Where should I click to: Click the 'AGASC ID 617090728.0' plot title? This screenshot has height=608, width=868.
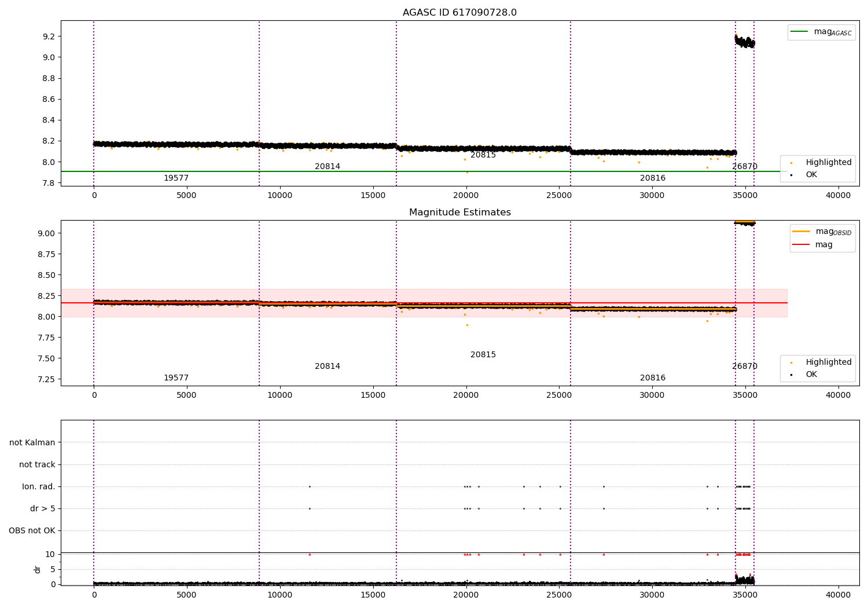point(459,13)
